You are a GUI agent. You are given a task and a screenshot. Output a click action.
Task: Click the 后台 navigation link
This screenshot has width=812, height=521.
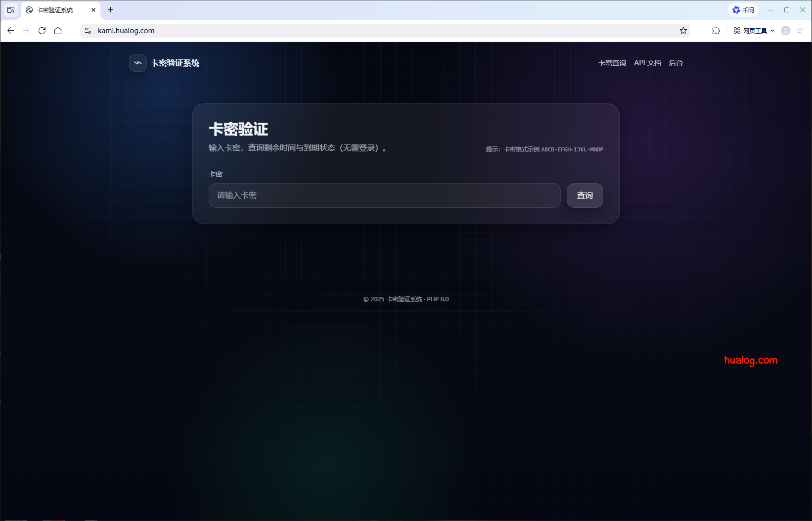tap(676, 63)
